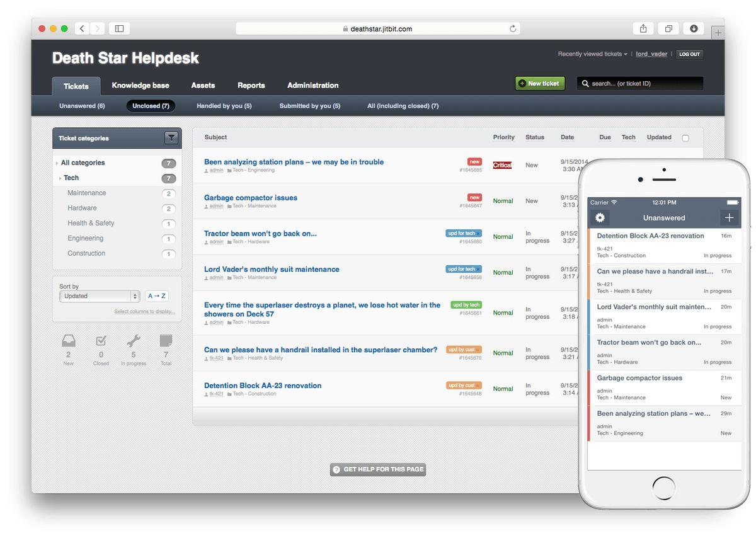Click the ticket categories filter icon
Screen dimensions: 756x538
click(171, 138)
